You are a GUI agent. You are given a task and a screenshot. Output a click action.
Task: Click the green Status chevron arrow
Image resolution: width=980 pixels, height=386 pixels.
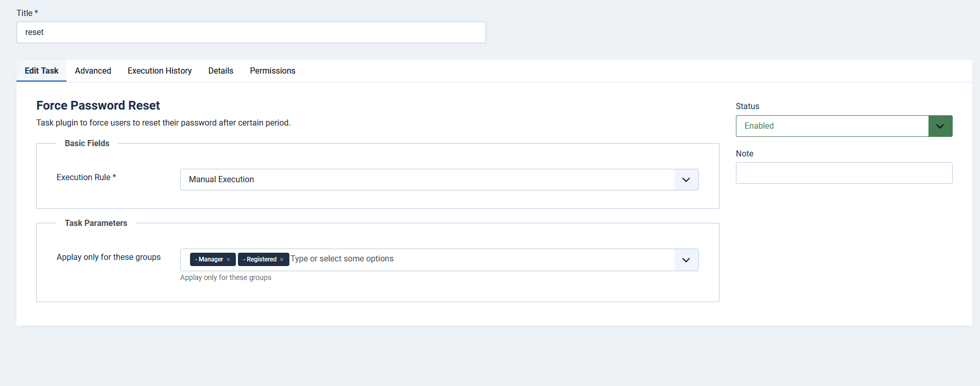pyautogui.click(x=940, y=126)
